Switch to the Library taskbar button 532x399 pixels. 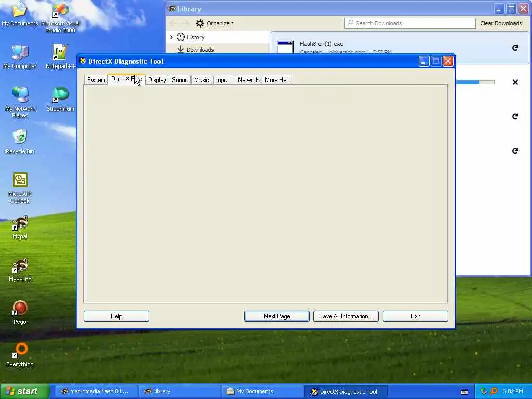pos(180,392)
